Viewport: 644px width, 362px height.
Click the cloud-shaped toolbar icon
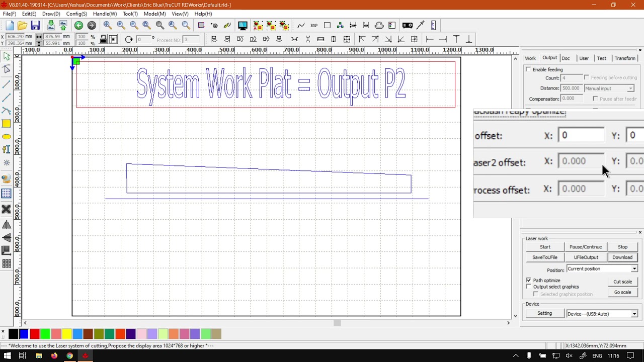coord(379,26)
